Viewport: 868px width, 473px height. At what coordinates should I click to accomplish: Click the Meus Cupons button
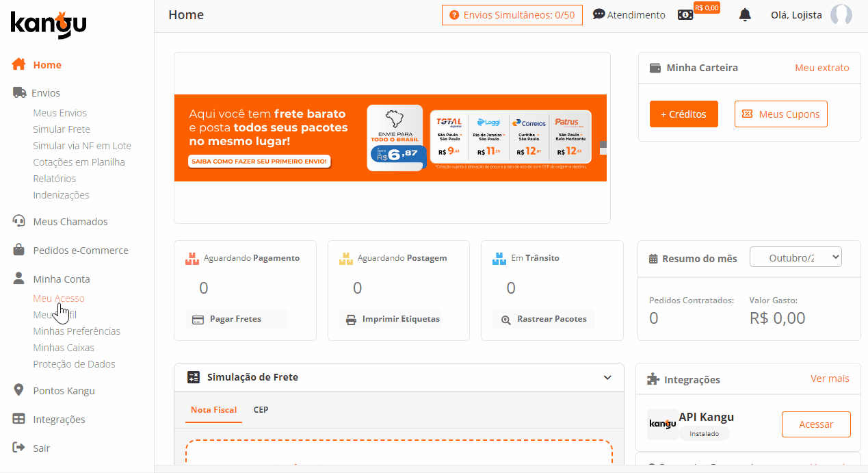[x=781, y=114]
